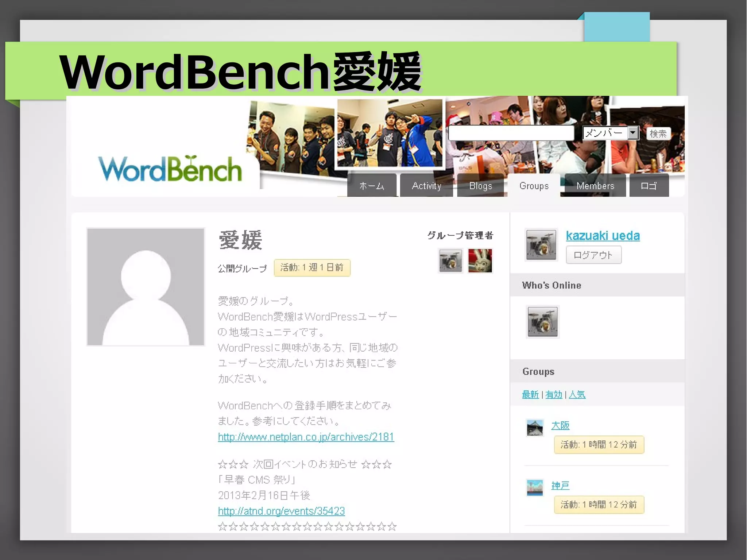
Task: Click the search text field
Action: pos(511,133)
